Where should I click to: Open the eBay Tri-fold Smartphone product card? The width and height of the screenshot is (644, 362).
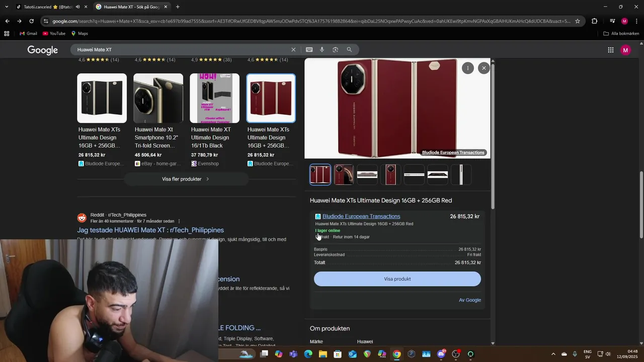158,120
